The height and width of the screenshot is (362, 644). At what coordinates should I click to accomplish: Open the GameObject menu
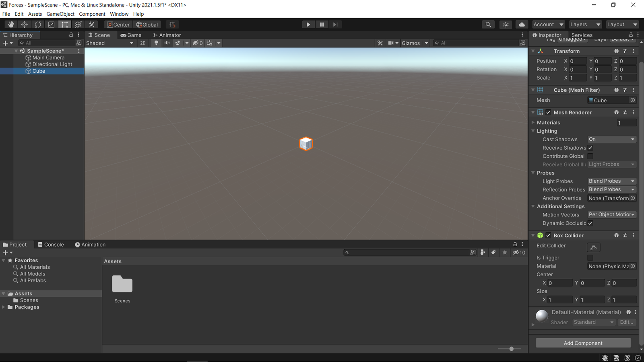(x=60, y=14)
